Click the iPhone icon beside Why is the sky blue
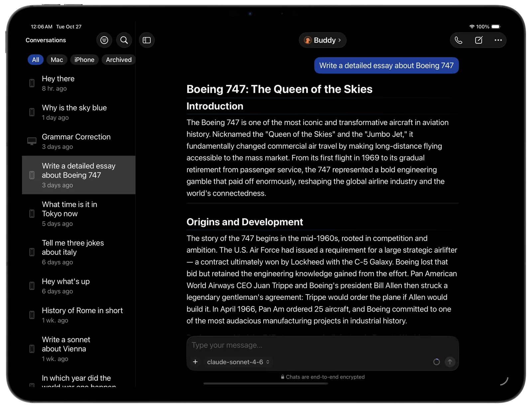Screen dimensions: 532x408 [x=32, y=112]
